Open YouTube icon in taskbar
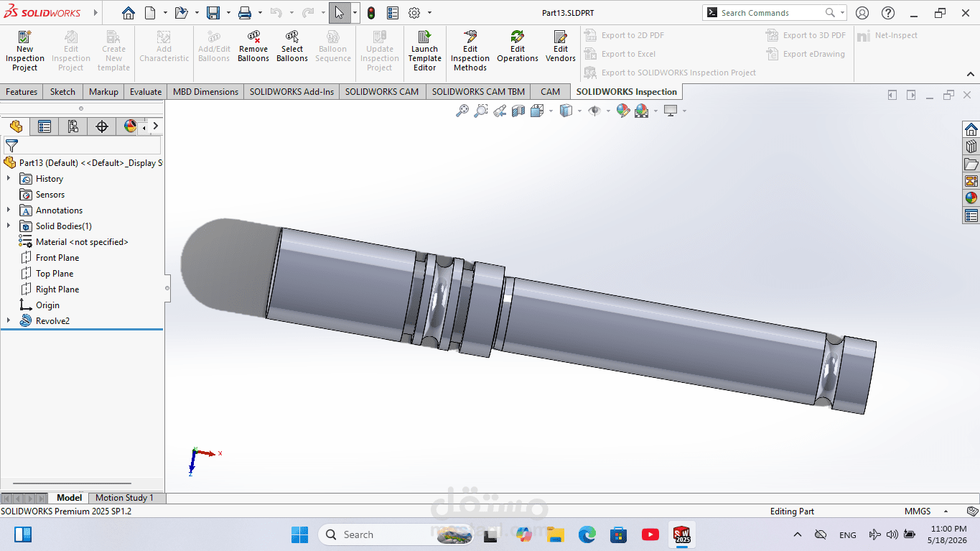This screenshot has height=551, width=980. 650,534
